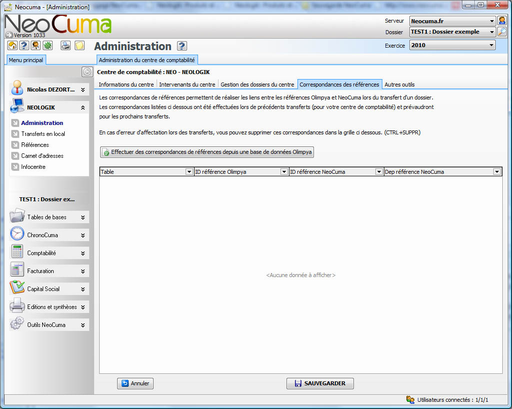
Task: Click the user icon next to Serveur
Action: (502, 21)
